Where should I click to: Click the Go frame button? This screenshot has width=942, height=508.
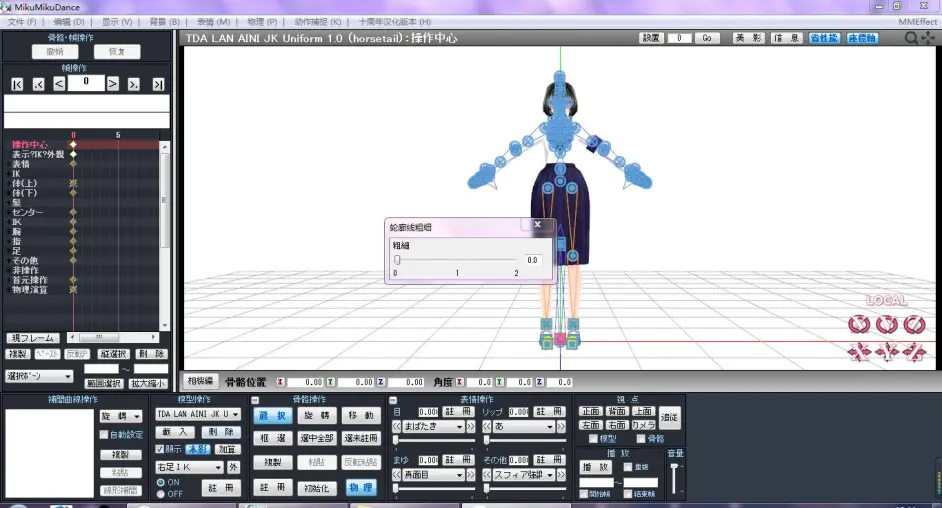[707, 38]
